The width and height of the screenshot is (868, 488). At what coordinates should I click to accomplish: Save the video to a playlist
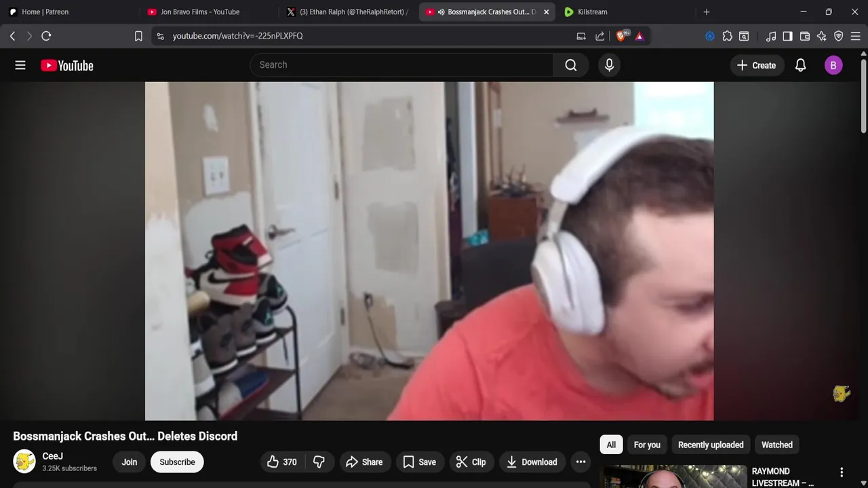[419, 462]
